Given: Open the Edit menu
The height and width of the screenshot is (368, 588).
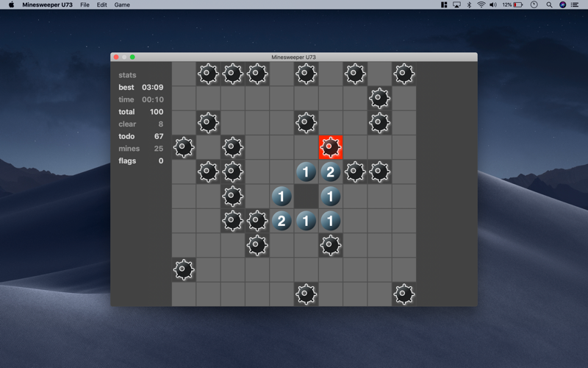Looking at the screenshot, I should coord(101,5).
